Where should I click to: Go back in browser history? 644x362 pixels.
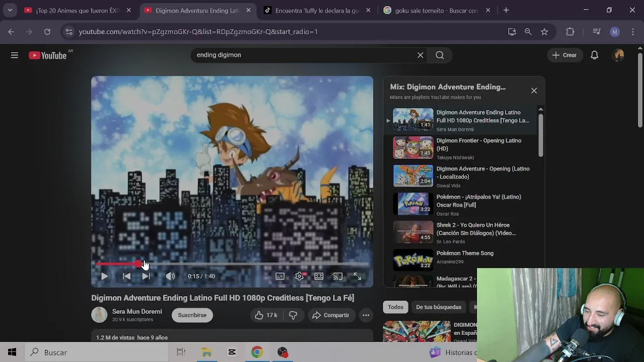(x=11, y=32)
